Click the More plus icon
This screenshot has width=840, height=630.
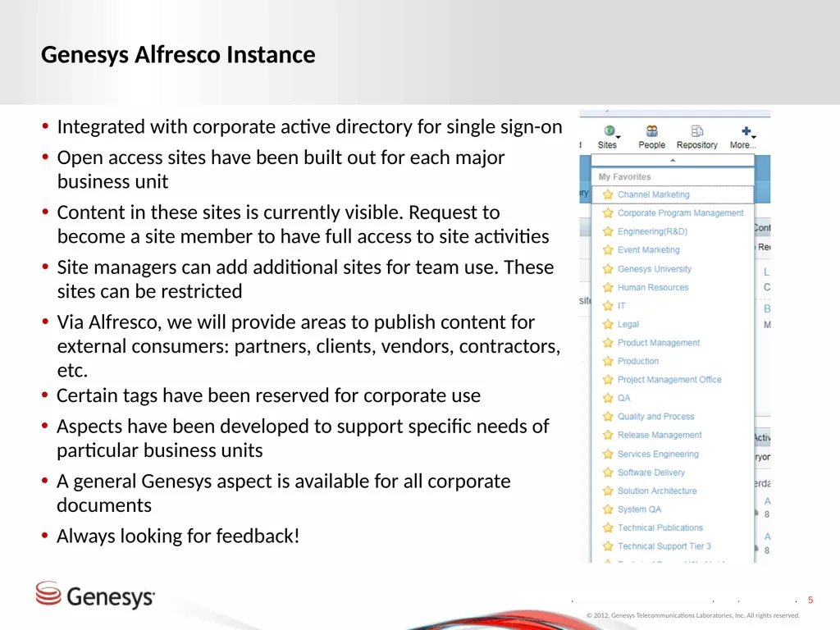pos(746,130)
